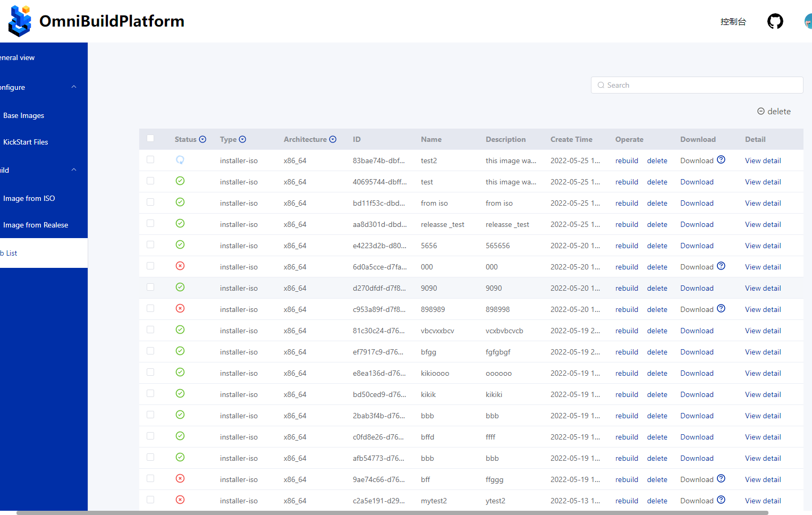Click the batch delete button above the table
This screenshot has height=515, width=812.
[774, 111]
